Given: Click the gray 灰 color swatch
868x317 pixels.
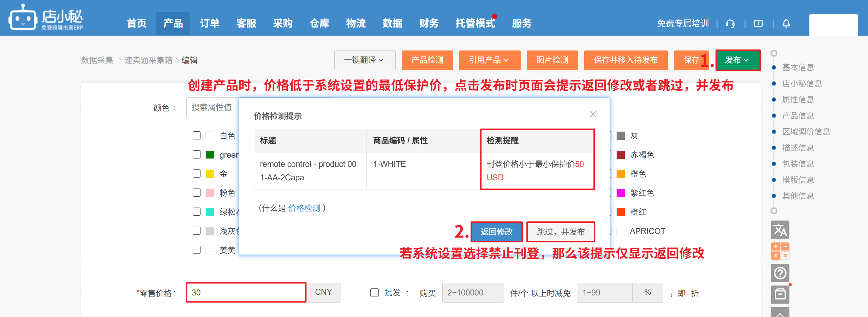Looking at the screenshot, I should pos(621,136).
